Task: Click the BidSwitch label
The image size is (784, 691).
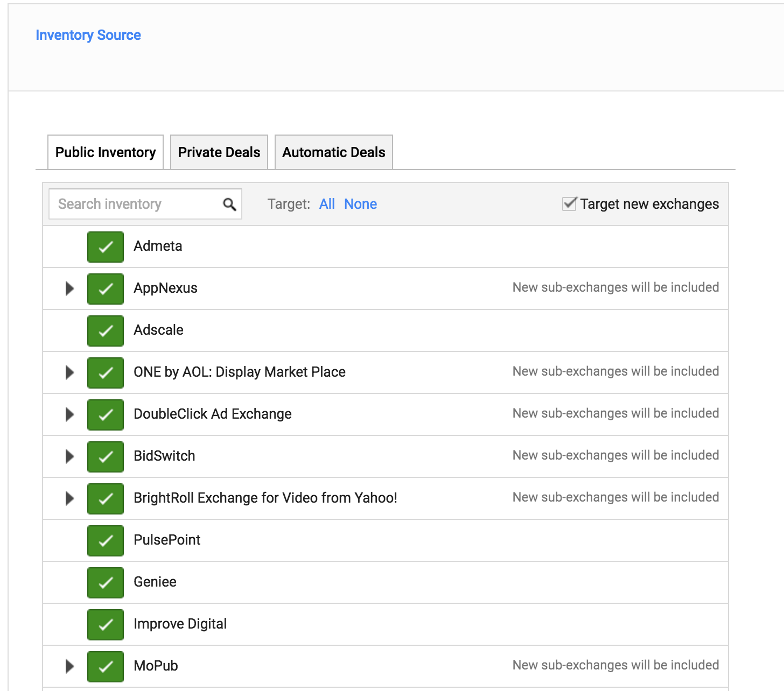Action: pos(164,456)
